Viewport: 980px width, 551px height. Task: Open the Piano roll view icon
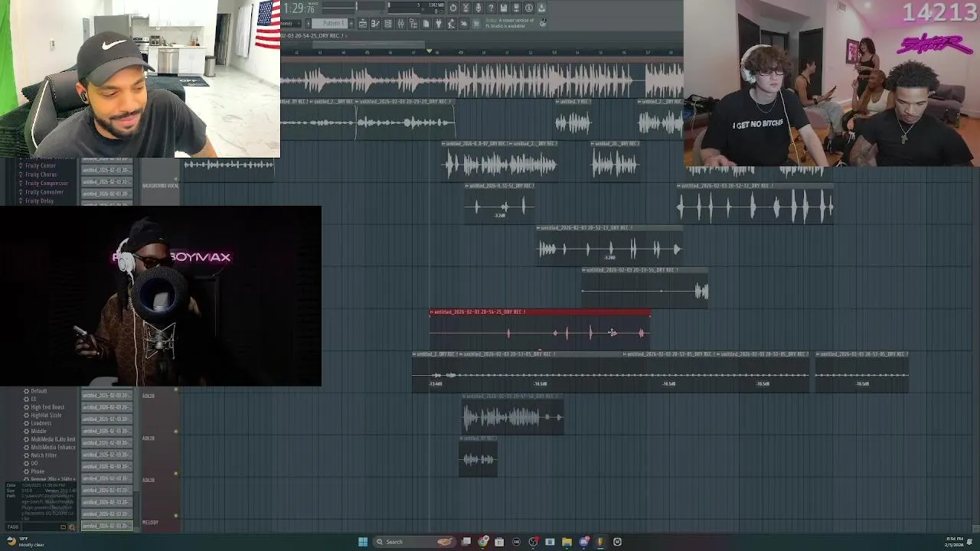point(375,24)
